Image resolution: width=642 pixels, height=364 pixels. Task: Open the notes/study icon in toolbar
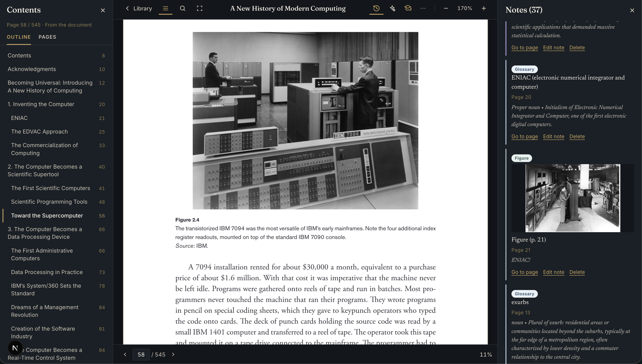point(408,9)
